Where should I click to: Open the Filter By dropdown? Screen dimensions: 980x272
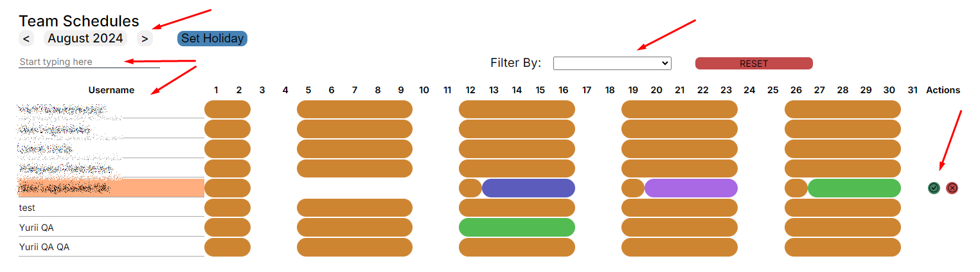(612, 63)
